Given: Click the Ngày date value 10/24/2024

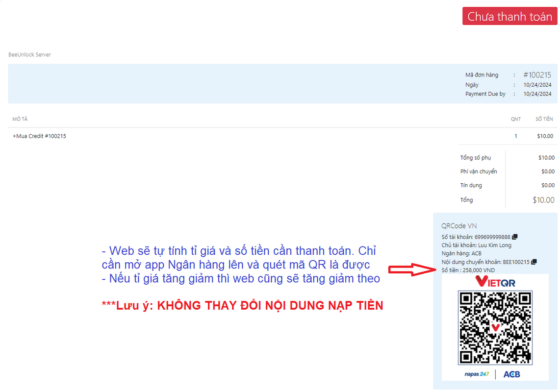Looking at the screenshot, I should point(537,85).
